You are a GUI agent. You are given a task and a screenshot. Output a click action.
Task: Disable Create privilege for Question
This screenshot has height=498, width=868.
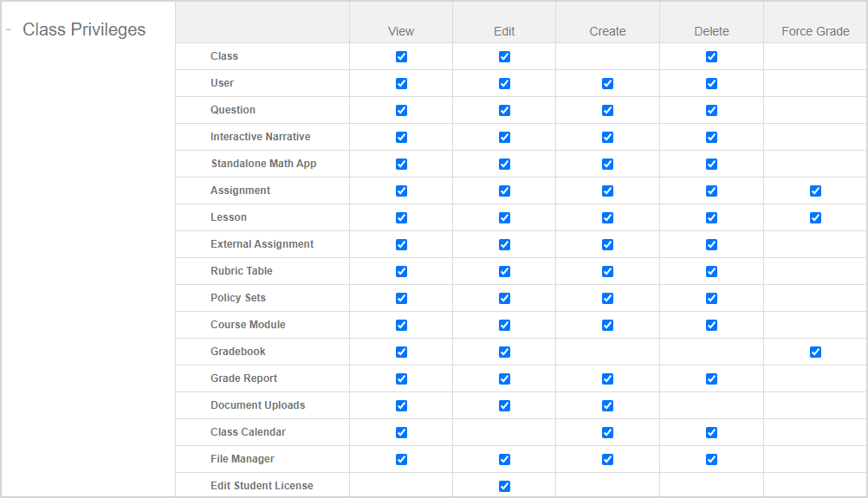[x=607, y=111]
